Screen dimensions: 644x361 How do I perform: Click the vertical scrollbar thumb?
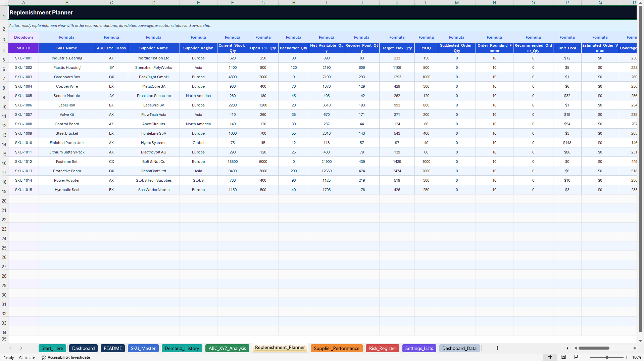[x=640, y=170]
